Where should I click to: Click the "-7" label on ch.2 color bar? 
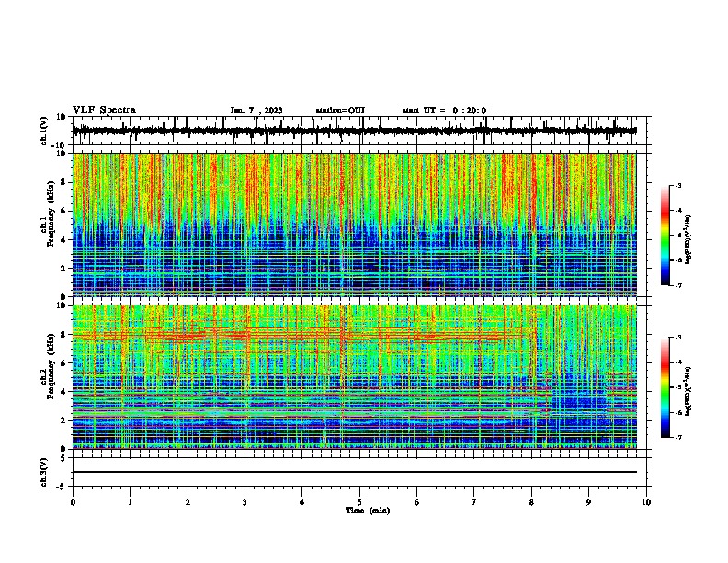click(677, 438)
